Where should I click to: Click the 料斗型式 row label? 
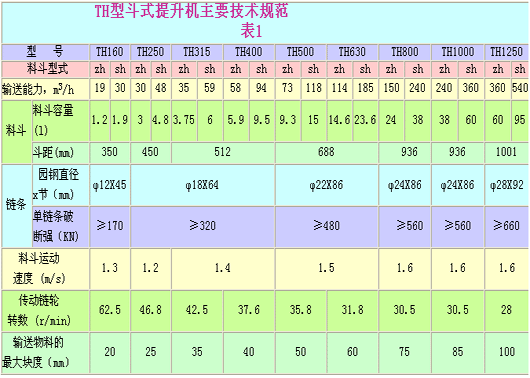tap(45, 69)
